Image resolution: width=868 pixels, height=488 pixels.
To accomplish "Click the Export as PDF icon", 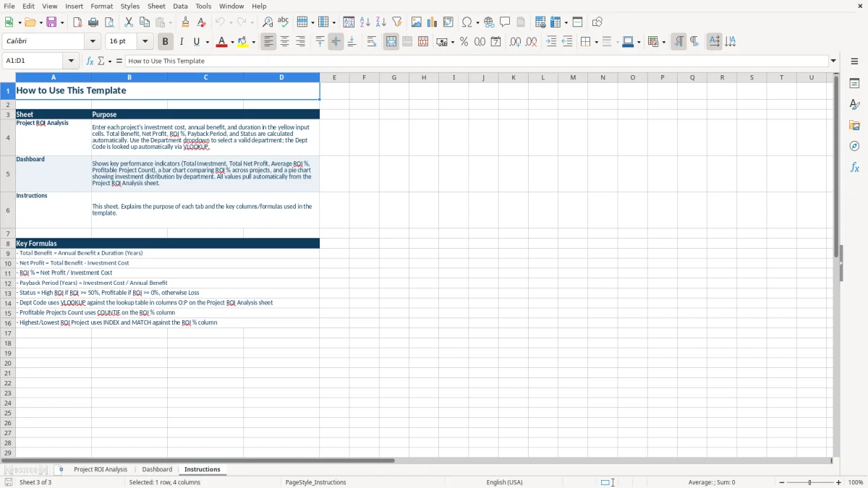I will click(77, 22).
